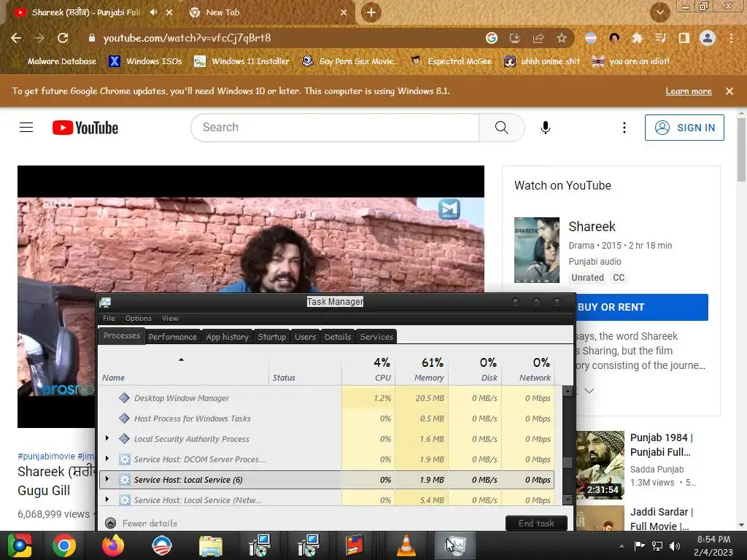The image size is (747, 560).
Task: Click the YouTube search magnifier button
Action: [x=502, y=128]
